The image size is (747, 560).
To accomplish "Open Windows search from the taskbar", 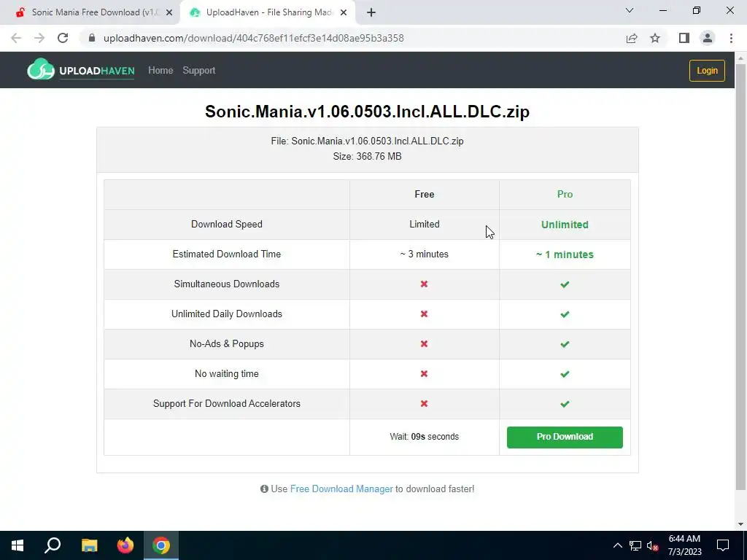I will (x=53, y=545).
